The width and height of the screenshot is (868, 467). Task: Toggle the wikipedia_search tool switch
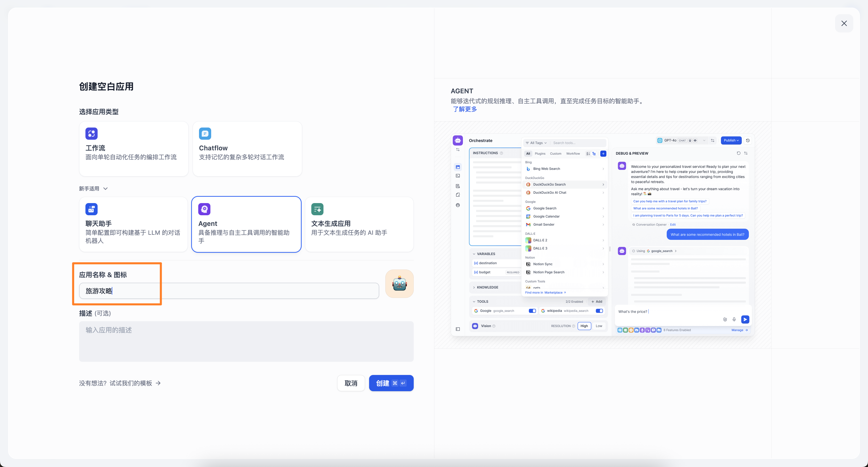pos(599,311)
